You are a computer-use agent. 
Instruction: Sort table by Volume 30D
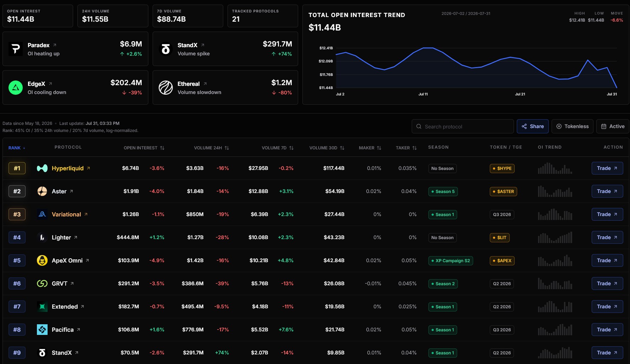point(327,148)
